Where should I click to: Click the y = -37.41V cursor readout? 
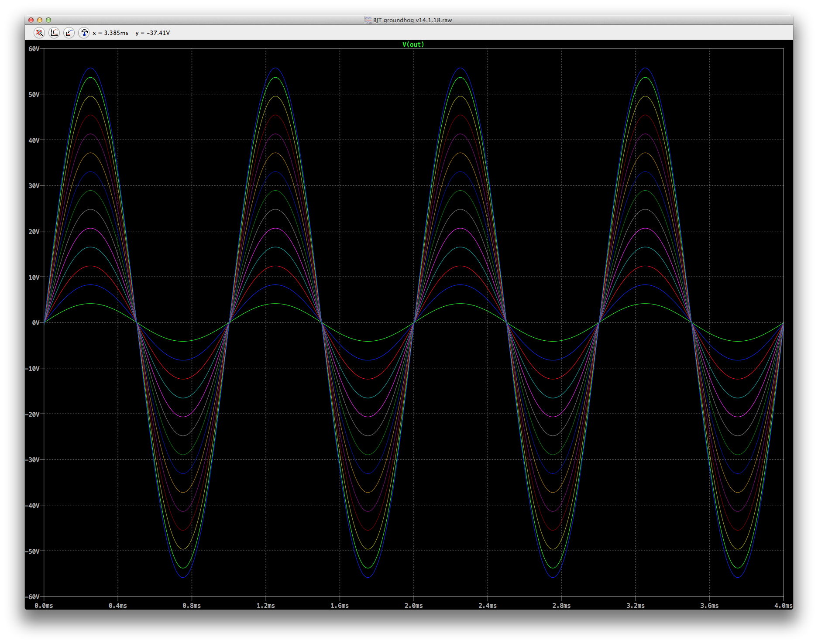[152, 33]
